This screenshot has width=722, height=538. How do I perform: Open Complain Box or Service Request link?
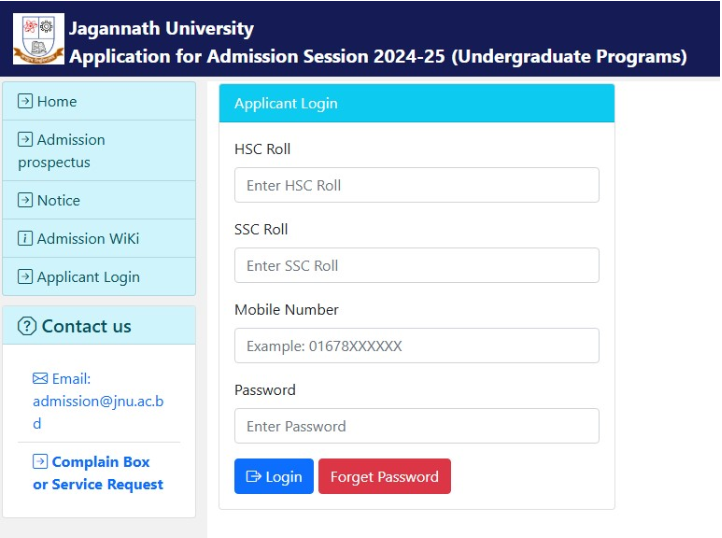98,473
